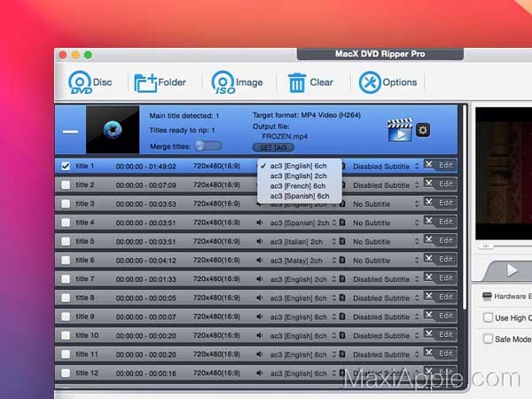Viewport: 532px width, 399px height.
Task: Open a DVD Folder source
Action: click(160, 82)
